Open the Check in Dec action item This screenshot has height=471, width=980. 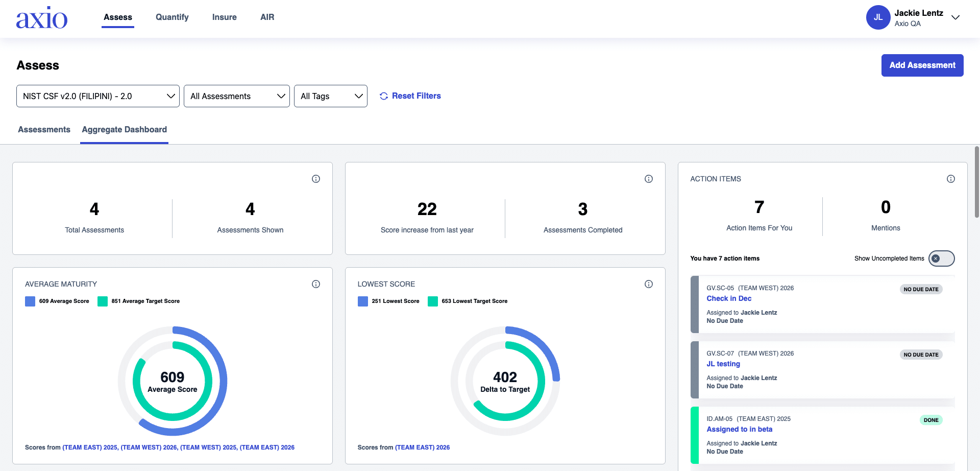(729, 298)
